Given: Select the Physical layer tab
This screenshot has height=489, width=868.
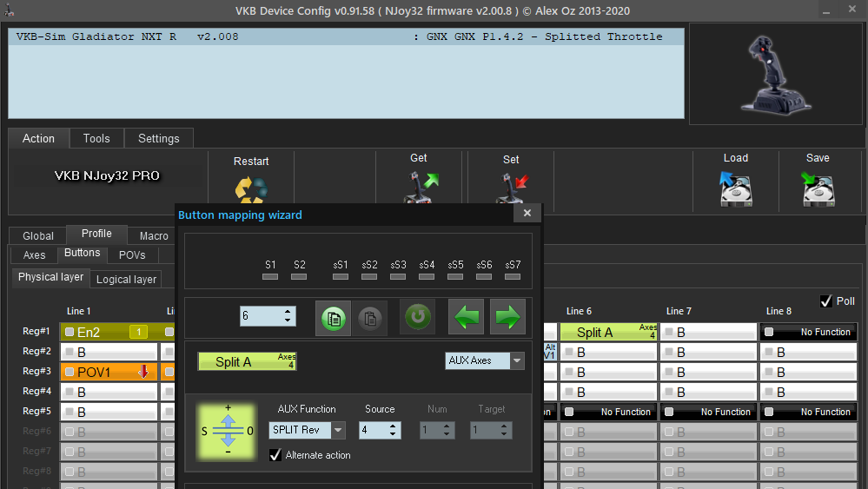Looking at the screenshot, I should point(50,277).
